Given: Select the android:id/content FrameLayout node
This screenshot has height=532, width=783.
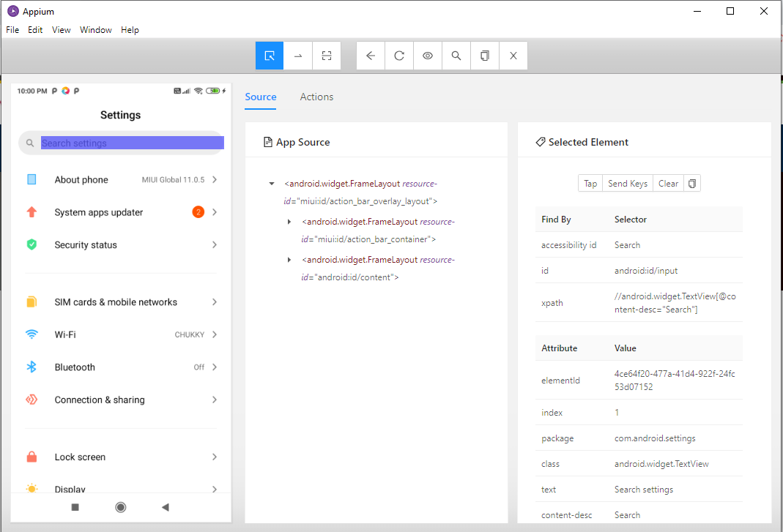Looking at the screenshot, I should (x=378, y=269).
